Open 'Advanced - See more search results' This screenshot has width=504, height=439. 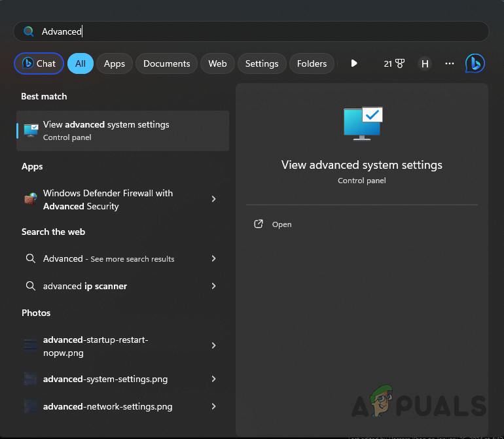coord(123,258)
